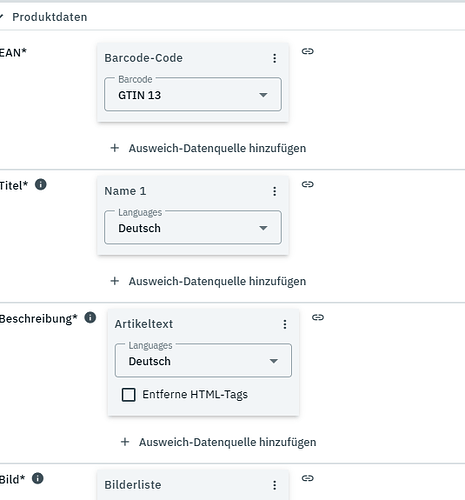Image resolution: width=465 pixels, height=500 pixels.
Task: Click the link icon beside the Titel field
Action: [x=307, y=184]
